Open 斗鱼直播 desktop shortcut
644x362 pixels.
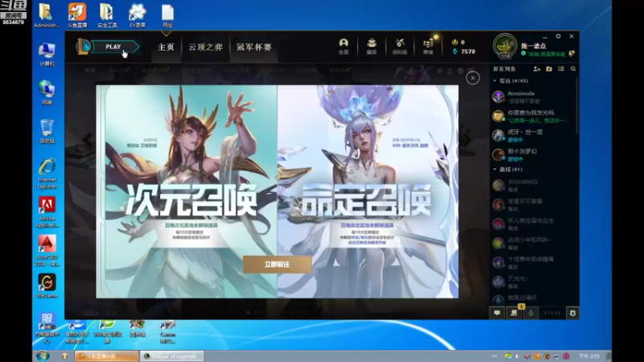tap(77, 15)
